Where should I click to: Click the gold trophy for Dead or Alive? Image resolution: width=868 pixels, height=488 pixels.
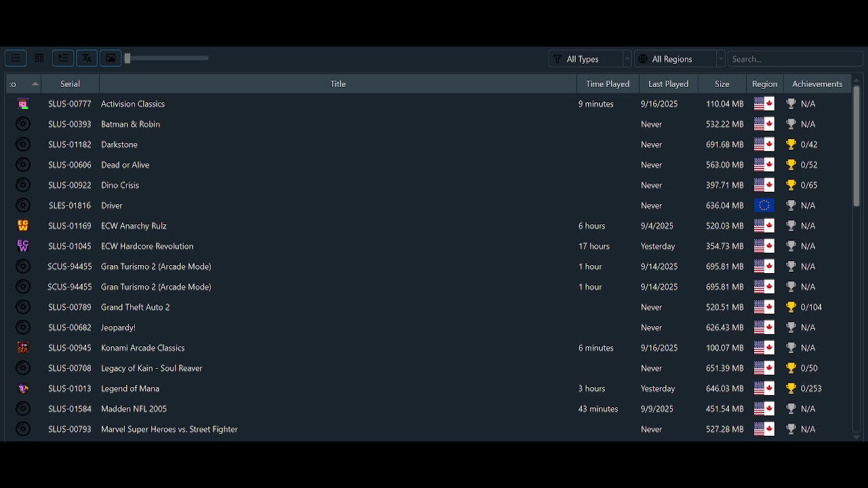(791, 165)
